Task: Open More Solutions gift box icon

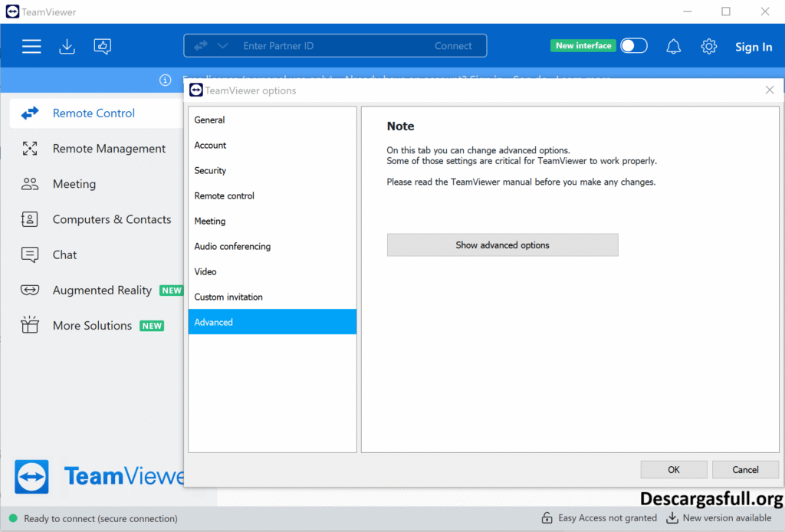Action: pos(28,325)
